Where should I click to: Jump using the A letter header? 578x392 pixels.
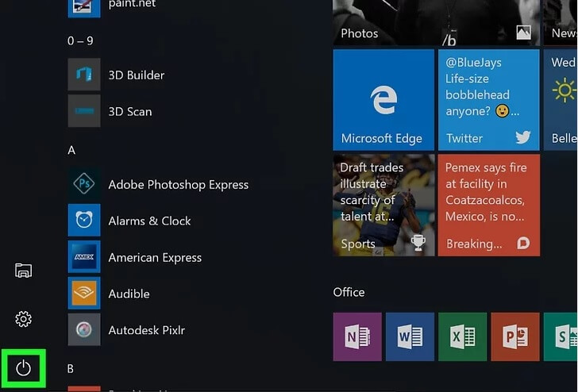pos(71,150)
